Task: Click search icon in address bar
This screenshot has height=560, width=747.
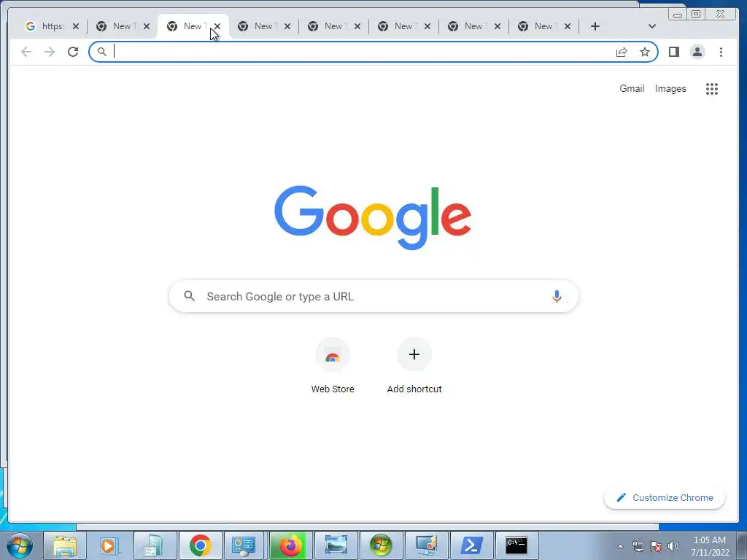Action: [101, 52]
